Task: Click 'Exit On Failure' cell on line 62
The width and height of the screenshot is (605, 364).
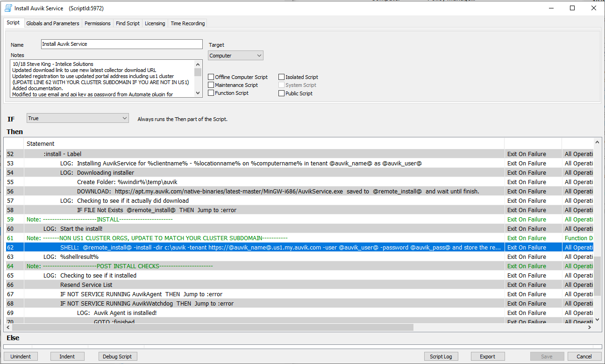Action: pos(533,247)
